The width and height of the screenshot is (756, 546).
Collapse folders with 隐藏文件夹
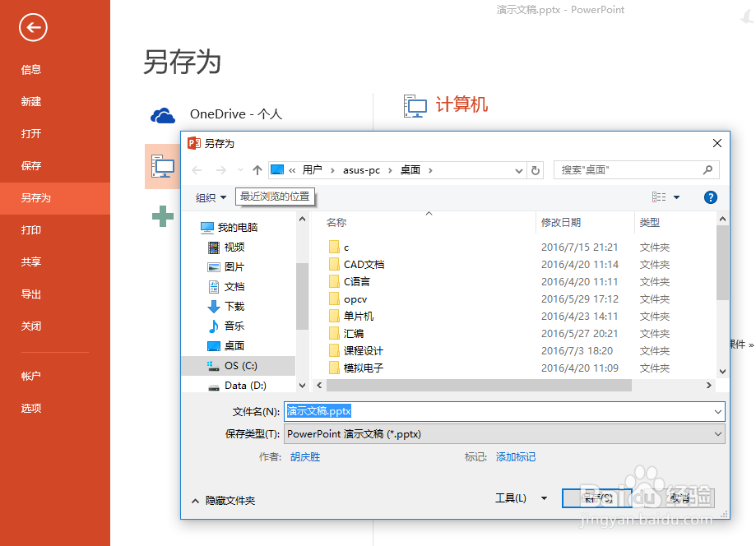coord(223,501)
